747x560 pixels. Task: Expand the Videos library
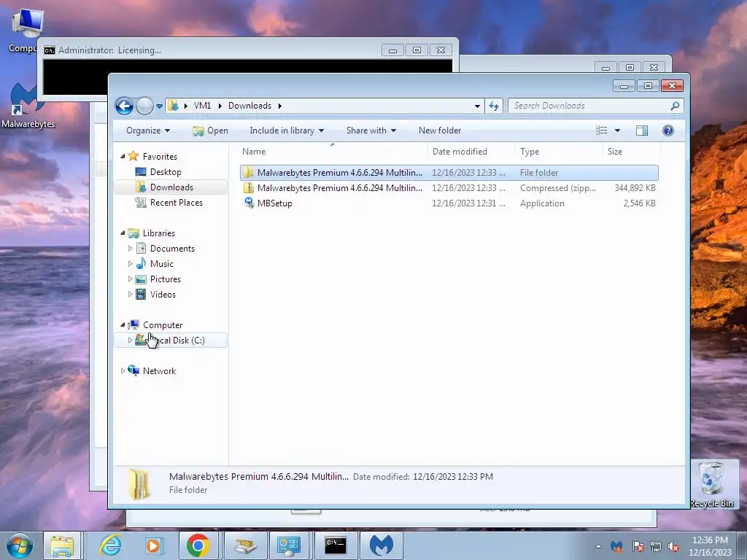pyautogui.click(x=130, y=295)
